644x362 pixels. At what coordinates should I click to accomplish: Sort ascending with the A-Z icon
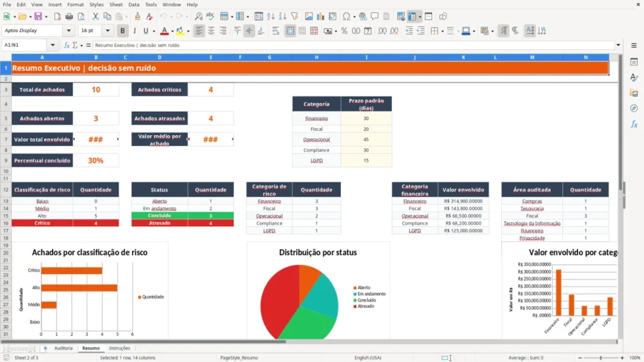click(x=270, y=16)
